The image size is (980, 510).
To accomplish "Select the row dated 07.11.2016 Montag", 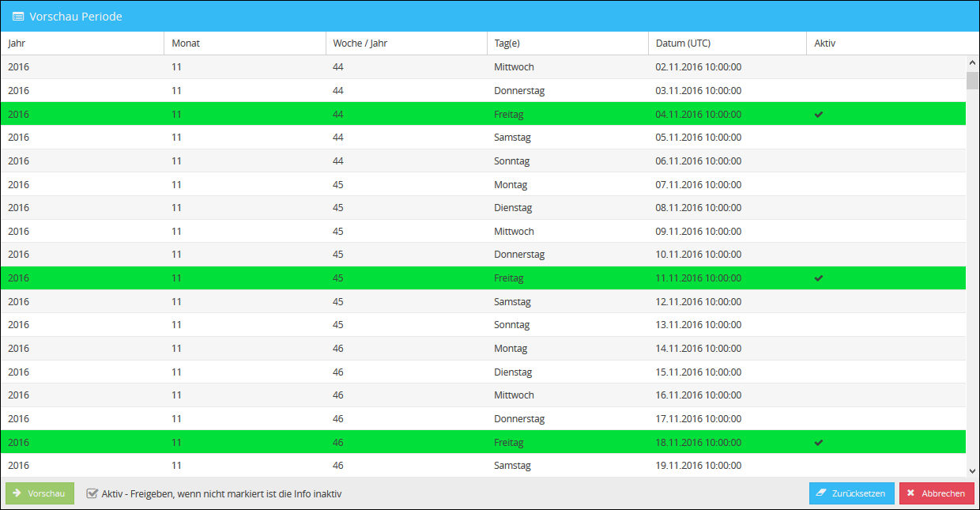I will (x=482, y=184).
